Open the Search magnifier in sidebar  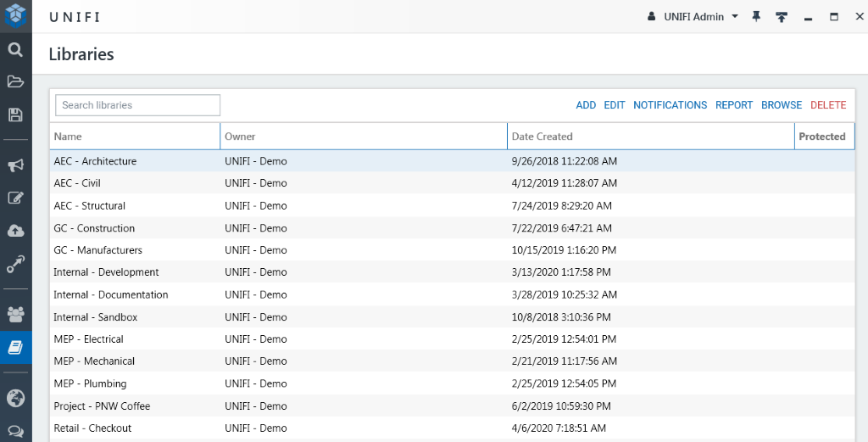pos(15,50)
